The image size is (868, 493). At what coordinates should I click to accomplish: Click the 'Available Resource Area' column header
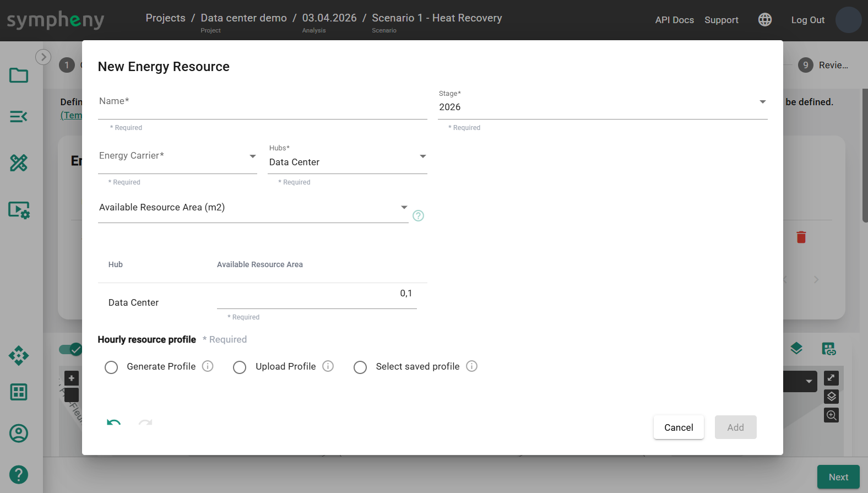260,264
